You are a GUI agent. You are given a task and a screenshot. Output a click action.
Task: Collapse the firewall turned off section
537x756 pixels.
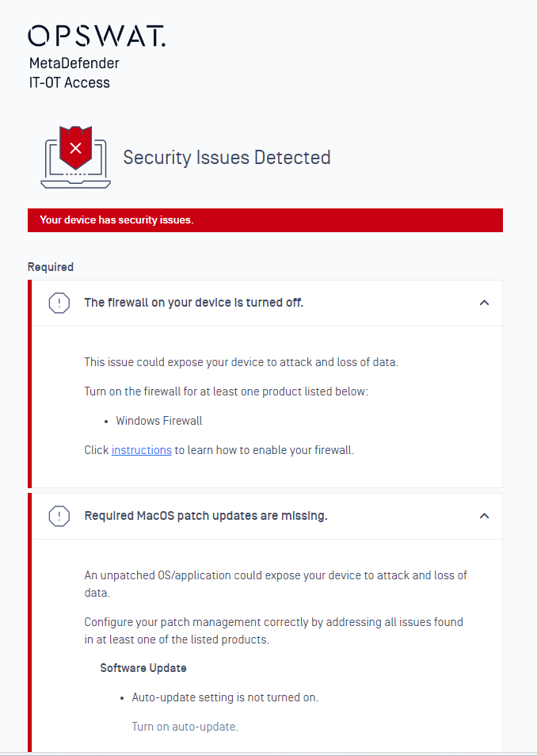tap(485, 303)
